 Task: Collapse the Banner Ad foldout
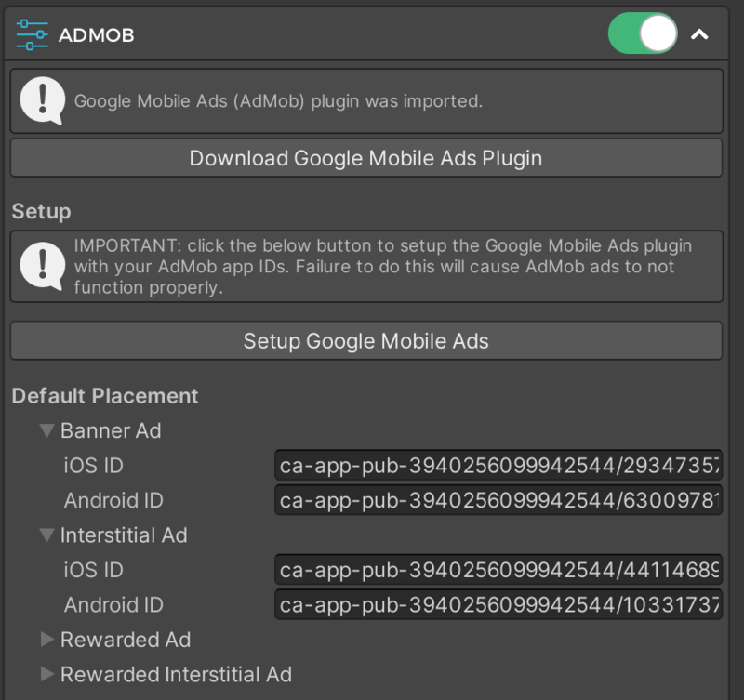point(47,430)
